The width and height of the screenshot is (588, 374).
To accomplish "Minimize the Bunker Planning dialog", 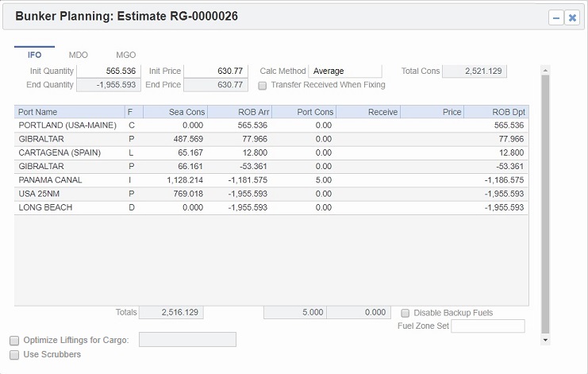I will (556, 17).
